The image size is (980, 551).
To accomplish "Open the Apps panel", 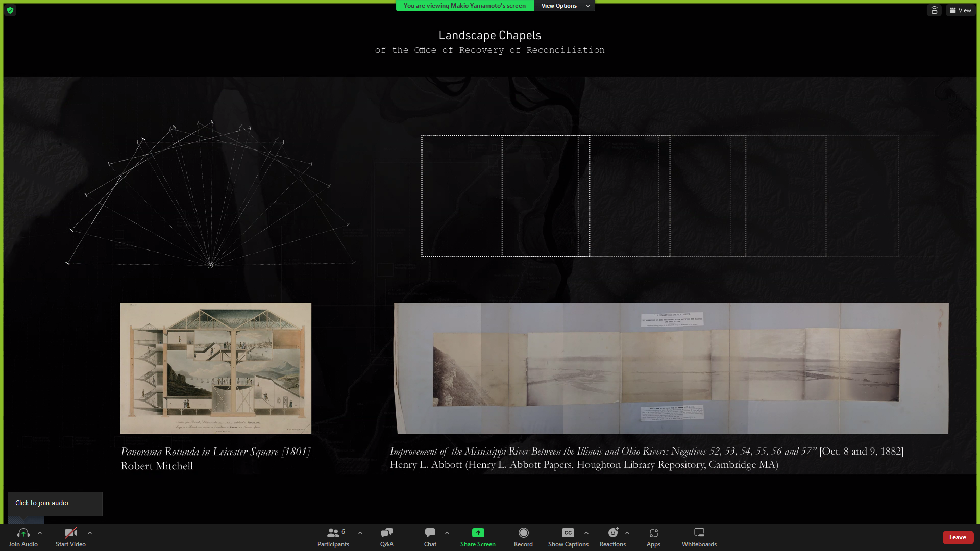I will click(x=653, y=537).
